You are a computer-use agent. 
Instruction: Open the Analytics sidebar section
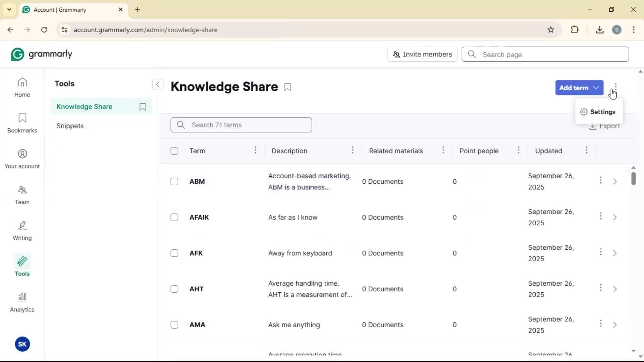(22, 302)
